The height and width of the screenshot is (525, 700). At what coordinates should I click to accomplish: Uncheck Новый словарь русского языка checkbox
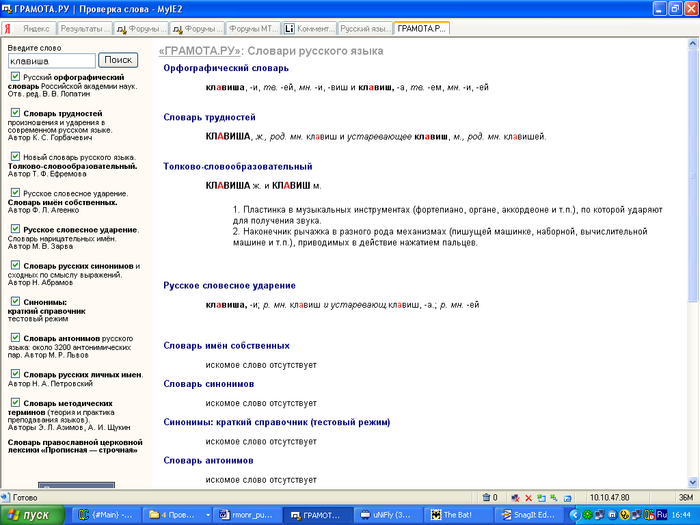(x=15, y=156)
